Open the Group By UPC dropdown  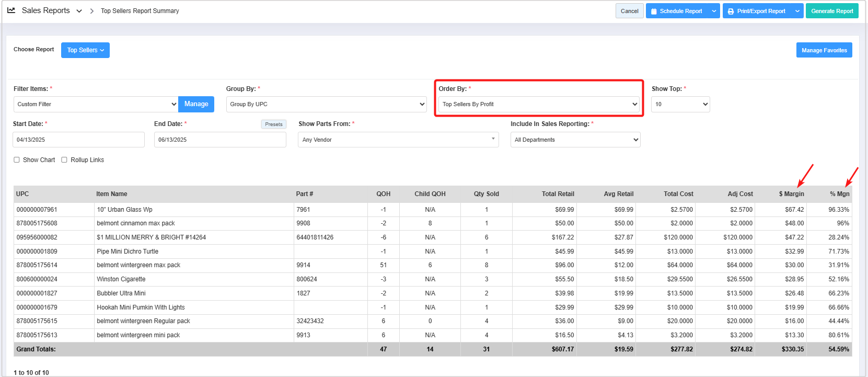coord(327,104)
